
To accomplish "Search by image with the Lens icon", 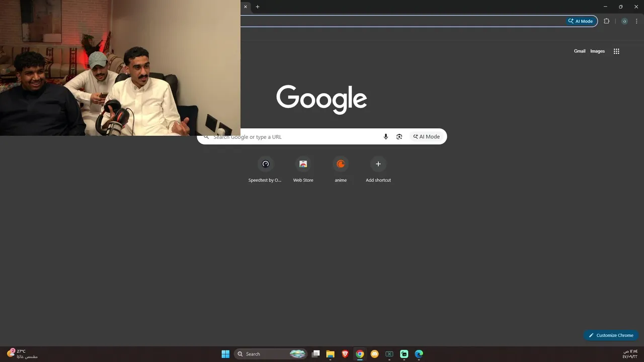I will [399, 137].
